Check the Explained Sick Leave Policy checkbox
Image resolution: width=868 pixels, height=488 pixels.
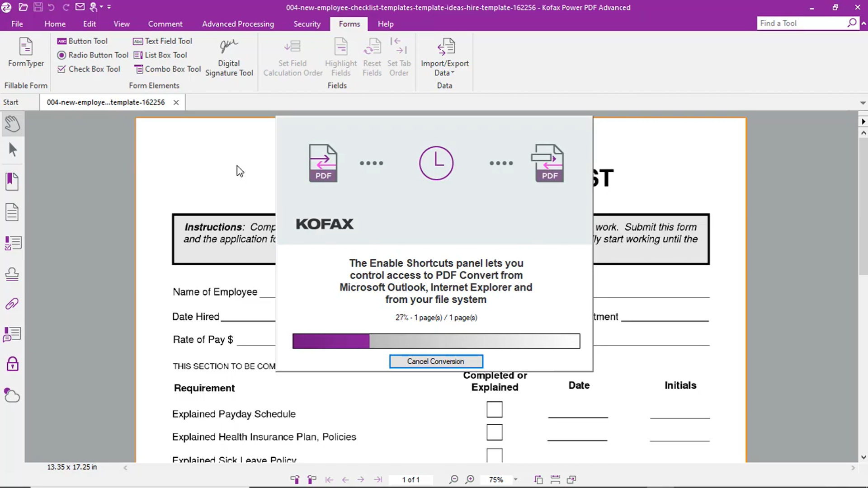click(x=495, y=455)
